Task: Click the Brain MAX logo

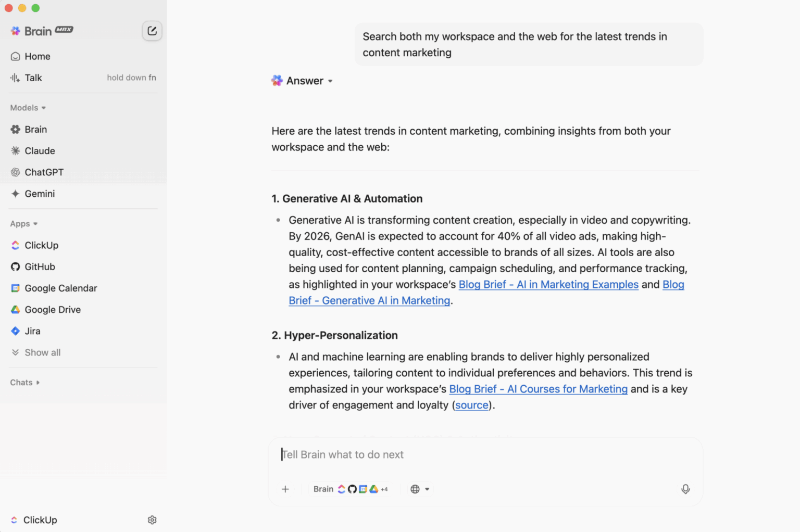Action: [x=42, y=31]
